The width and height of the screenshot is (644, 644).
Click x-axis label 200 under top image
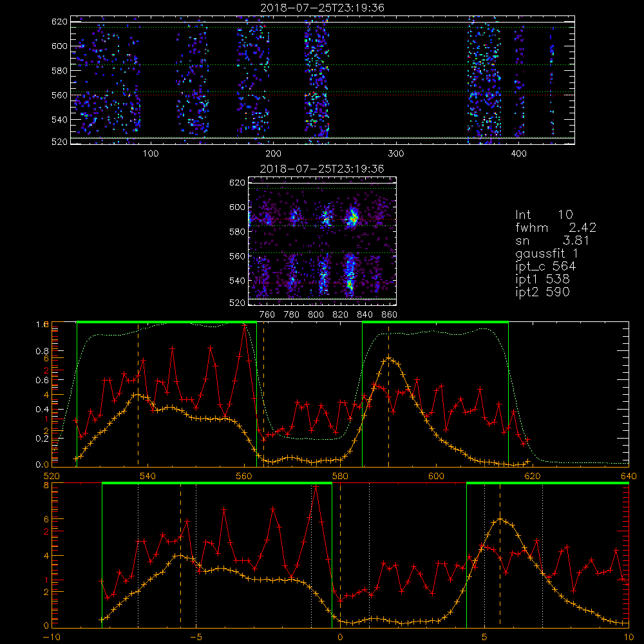(273, 154)
